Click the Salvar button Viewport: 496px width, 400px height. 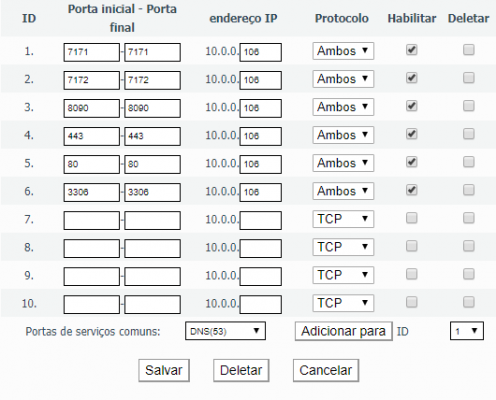point(164,370)
